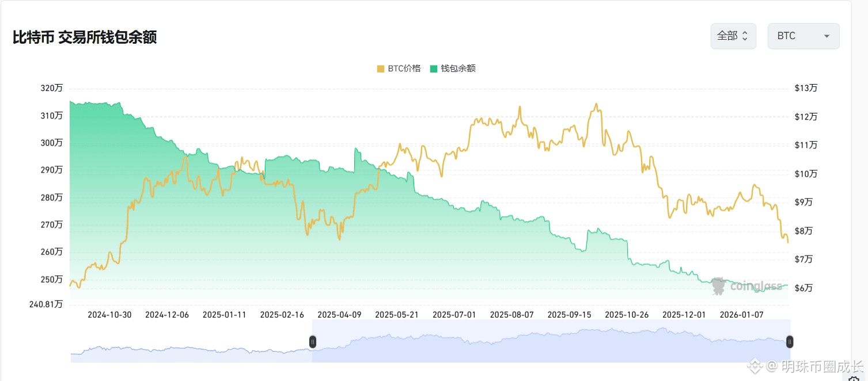Click the unselected area of the range overview
Image resolution: width=868 pixels, height=381 pixels.
(190, 350)
